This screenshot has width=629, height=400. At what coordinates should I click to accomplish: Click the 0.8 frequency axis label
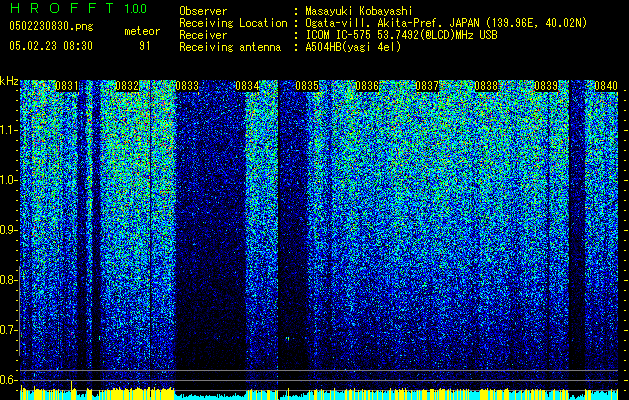point(8,280)
